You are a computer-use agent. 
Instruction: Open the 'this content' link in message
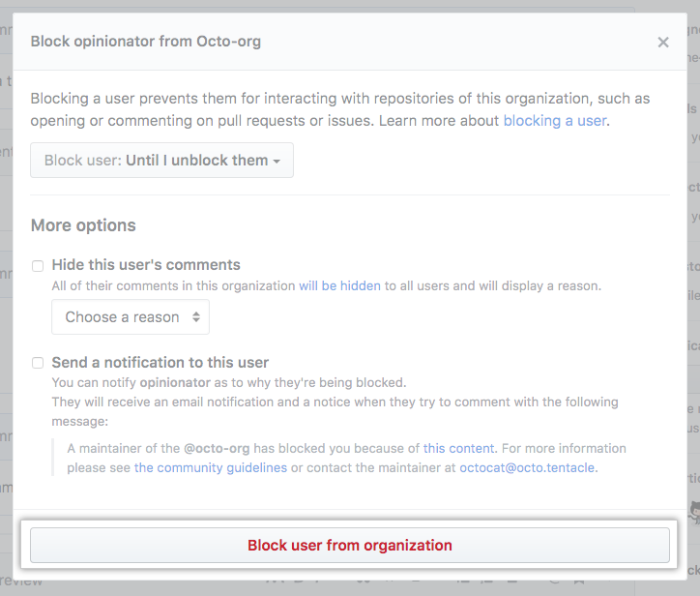[458, 448]
